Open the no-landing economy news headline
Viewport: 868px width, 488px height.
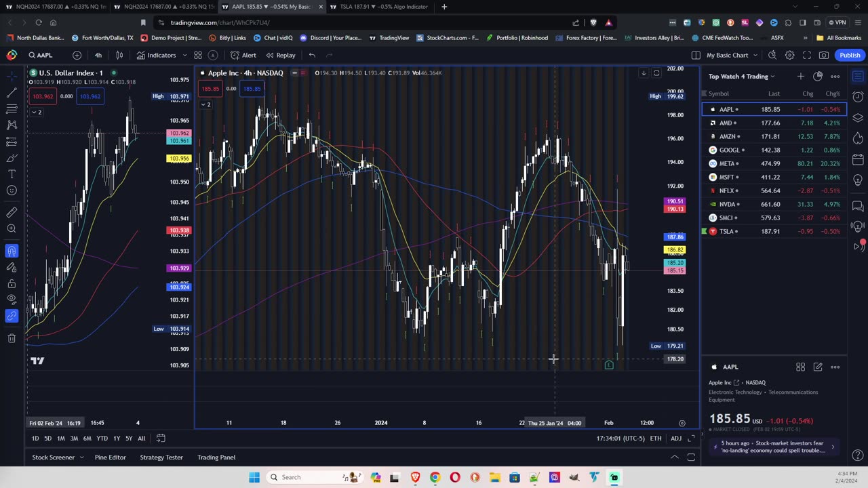click(773, 447)
